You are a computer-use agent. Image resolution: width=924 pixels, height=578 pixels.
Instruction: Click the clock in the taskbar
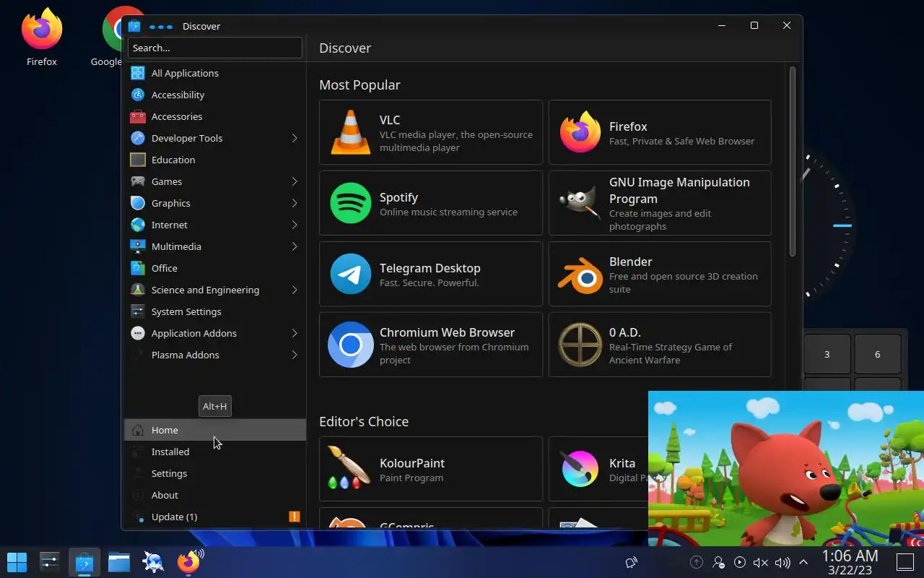[850, 562]
